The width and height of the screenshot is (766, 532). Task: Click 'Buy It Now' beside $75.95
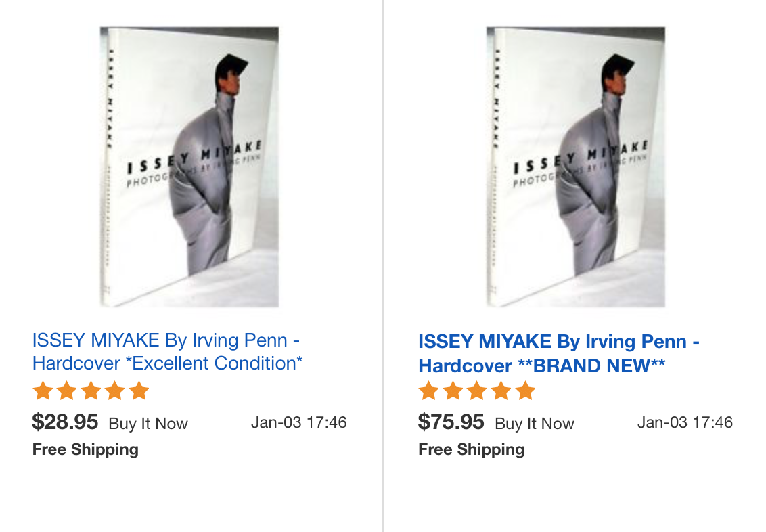(535, 424)
